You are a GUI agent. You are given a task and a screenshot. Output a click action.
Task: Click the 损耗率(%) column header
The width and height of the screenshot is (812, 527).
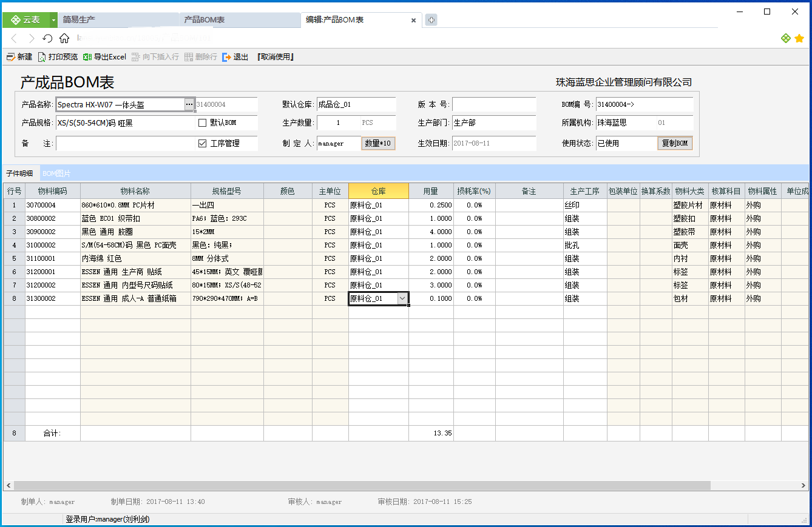(x=474, y=191)
